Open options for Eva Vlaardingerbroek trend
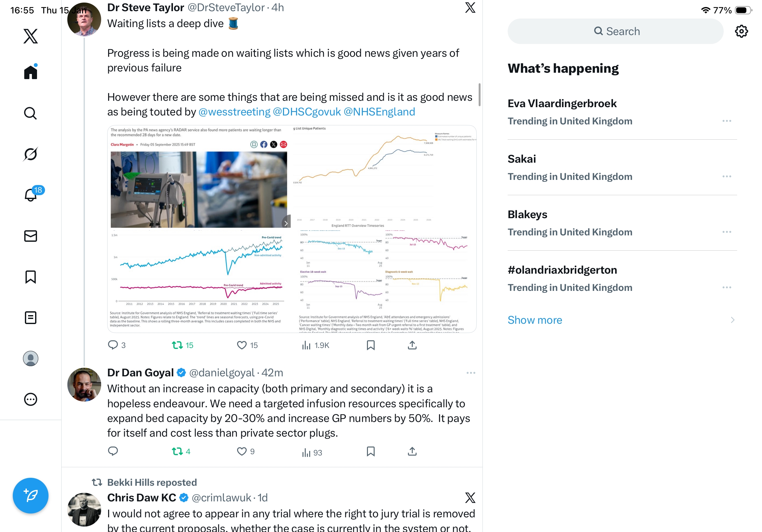Viewport: 762px width, 532px height. click(x=727, y=121)
